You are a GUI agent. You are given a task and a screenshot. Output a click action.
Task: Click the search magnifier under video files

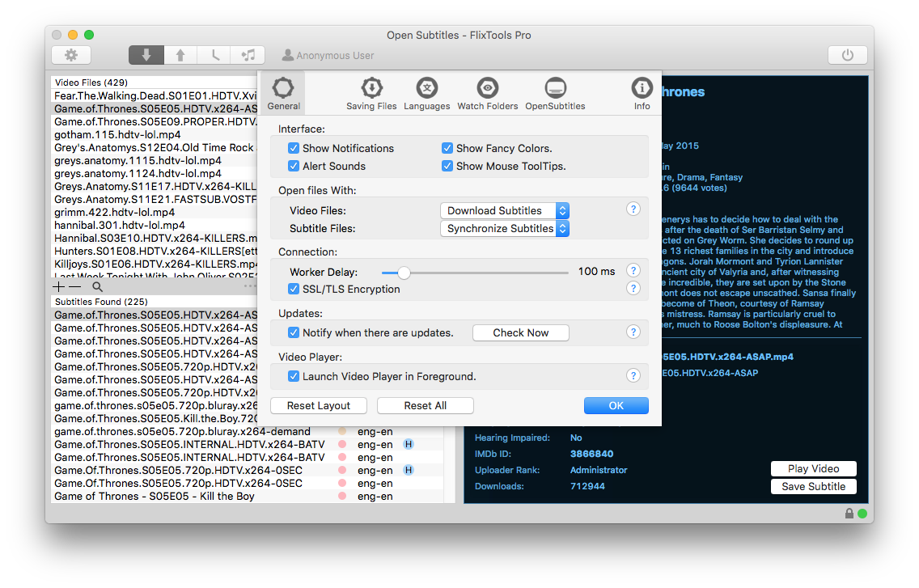(97, 286)
